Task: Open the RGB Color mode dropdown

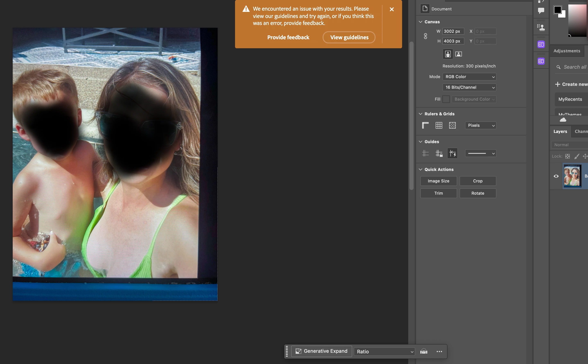Action: click(x=469, y=76)
